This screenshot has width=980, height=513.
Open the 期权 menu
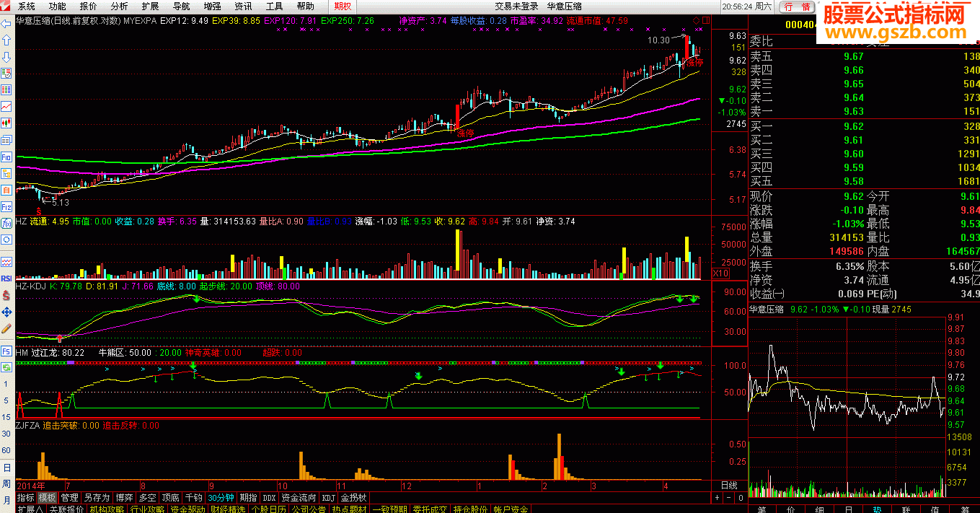[x=342, y=6]
